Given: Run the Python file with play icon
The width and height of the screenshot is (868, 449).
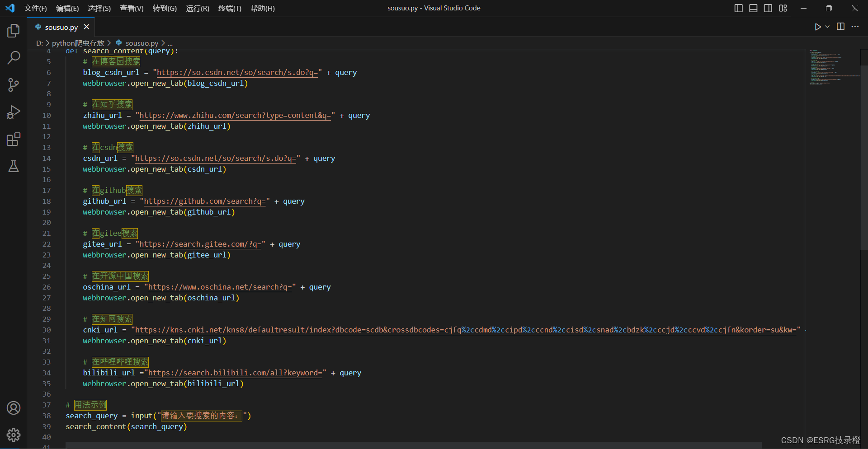Looking at the screenshot, I should [817, 27].
